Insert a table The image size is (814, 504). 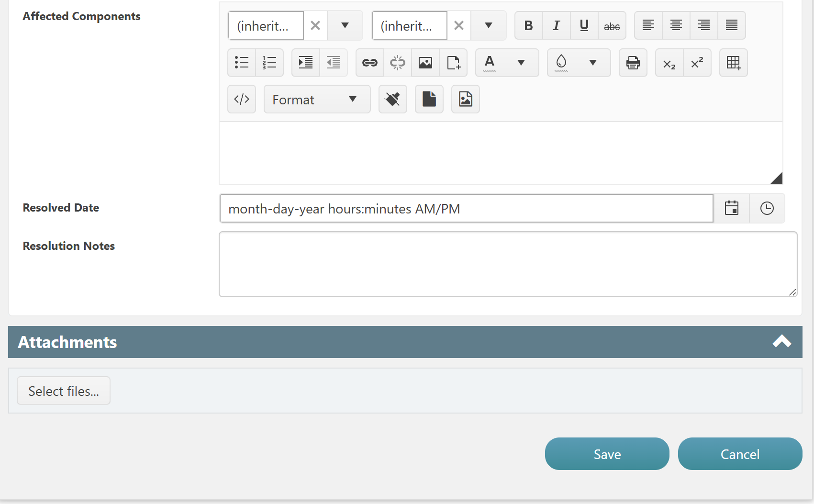(734, 62)
